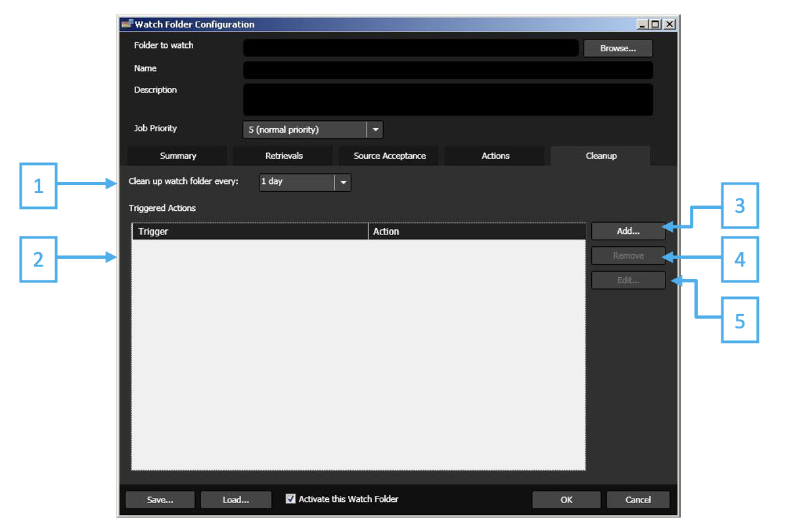Click the Remove triggered action button
791x532 pixels.
coord(627,255)
